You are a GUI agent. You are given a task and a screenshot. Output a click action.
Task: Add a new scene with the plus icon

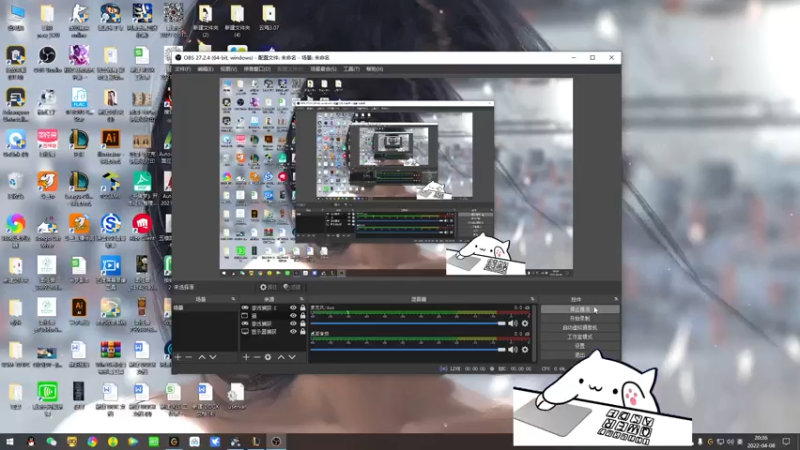[178, 357]
